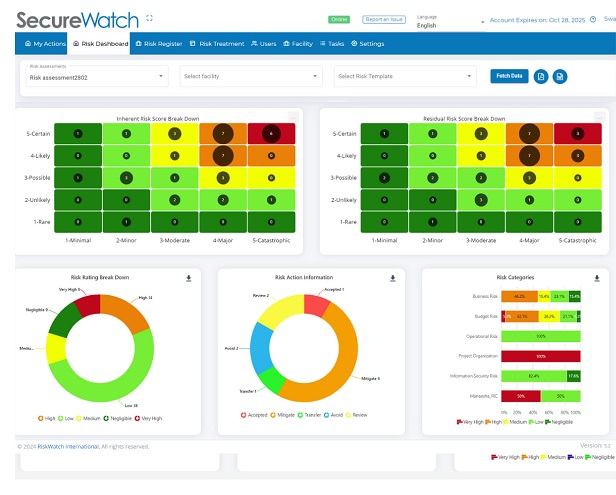Click the first export icon next to Fetch Data
The height and width of the screenshot is (495, 616).
tap(541, 76)
